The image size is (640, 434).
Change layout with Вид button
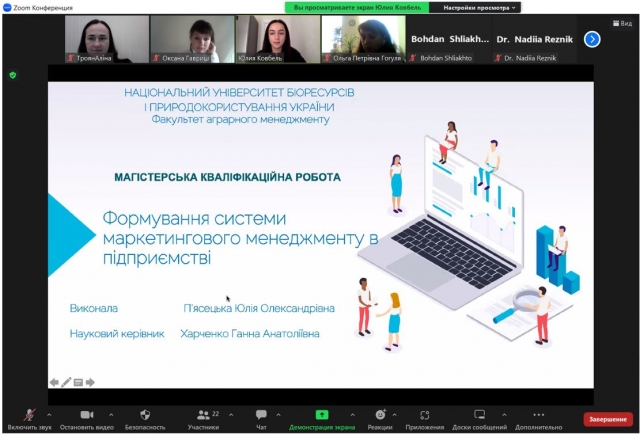(622, 24)
